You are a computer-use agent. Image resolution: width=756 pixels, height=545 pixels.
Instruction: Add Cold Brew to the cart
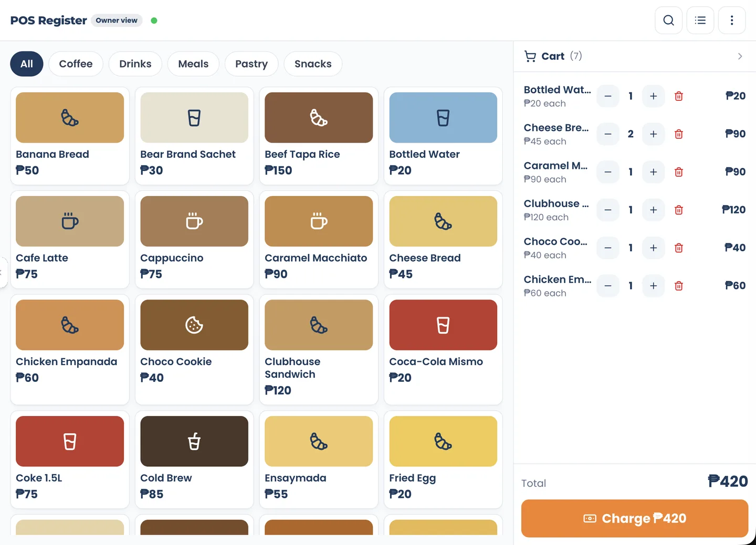tap(194, 459)
